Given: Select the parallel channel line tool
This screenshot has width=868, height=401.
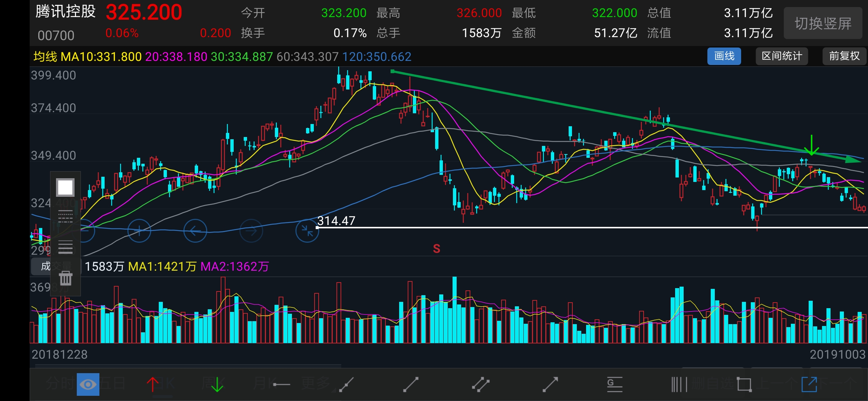Looking at the screenshot, I should pos(480,384).
